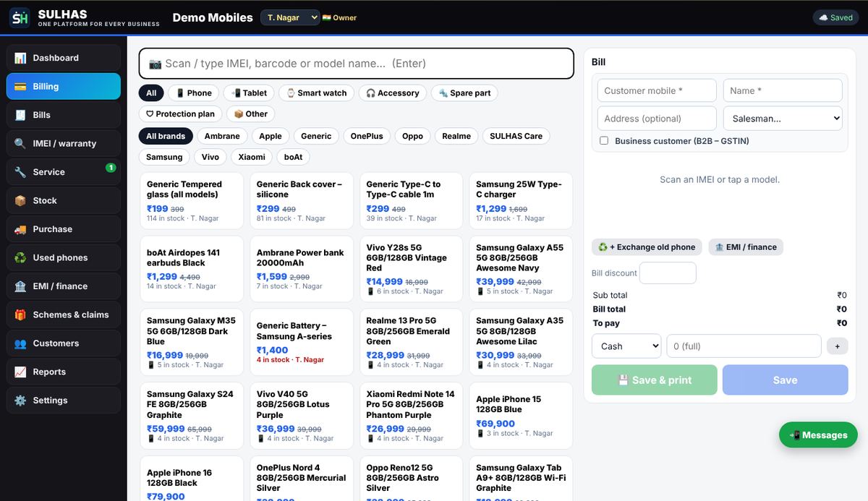Viewport: 868px width, 501px height.
Task: Click the camera scan icon in search box
Action: pos(156,64)
